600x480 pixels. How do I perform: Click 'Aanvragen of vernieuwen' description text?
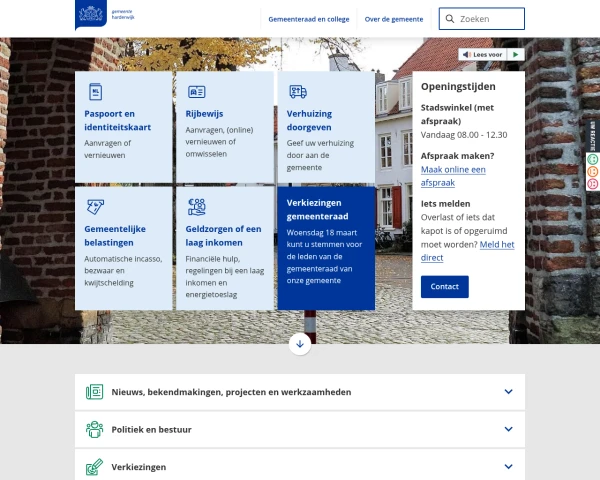tap(108, 149)
